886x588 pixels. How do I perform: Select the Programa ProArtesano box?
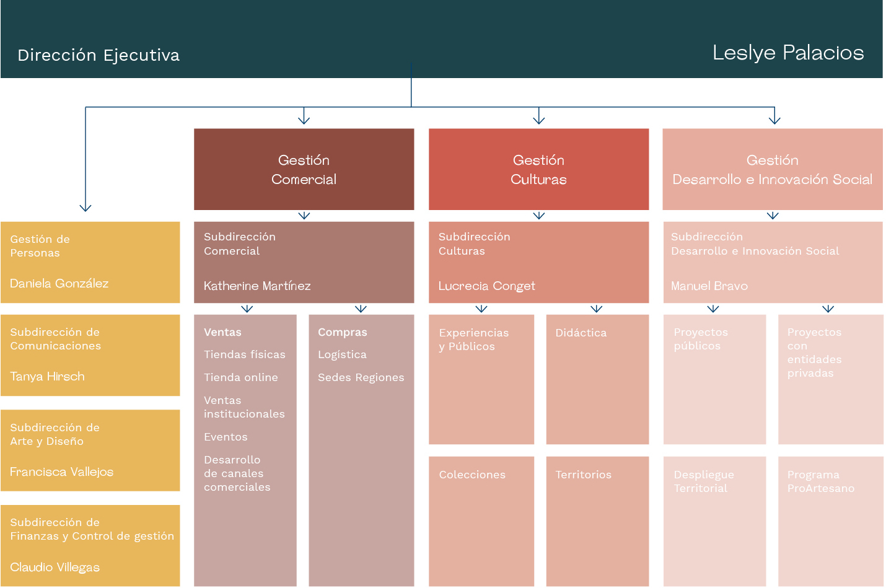click(x=831, y=521)
